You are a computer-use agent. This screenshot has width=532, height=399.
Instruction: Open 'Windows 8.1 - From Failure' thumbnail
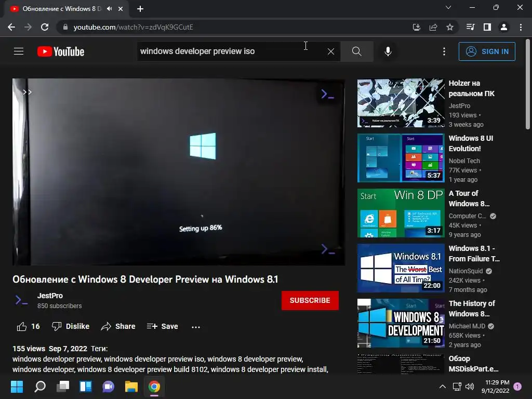401,268
